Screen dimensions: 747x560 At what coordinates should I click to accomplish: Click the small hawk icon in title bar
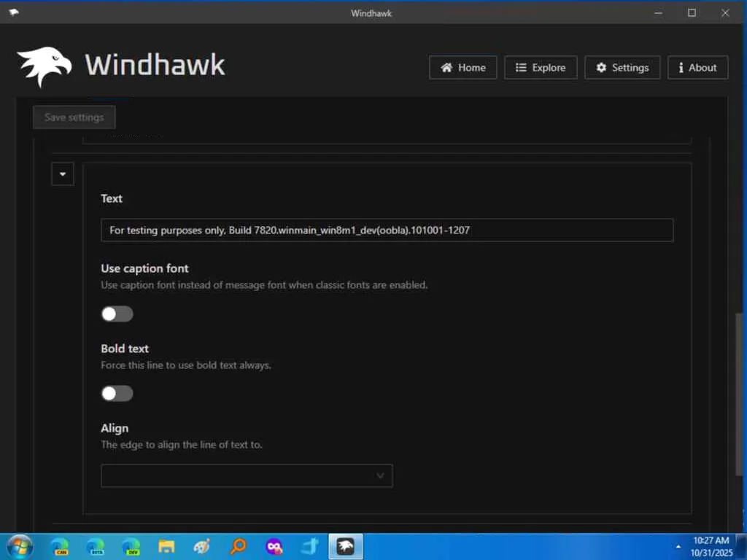(14, 12)
